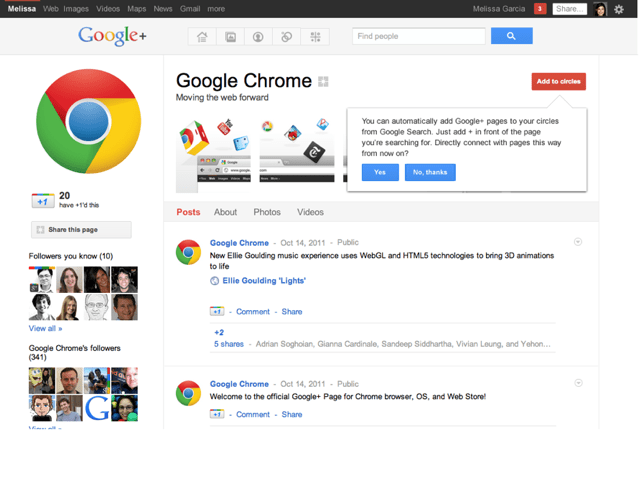Viewport: 639px width, 481px height.
Task: Open the Ellie Goulding 'Lights' link
Action: coord(264,281)
